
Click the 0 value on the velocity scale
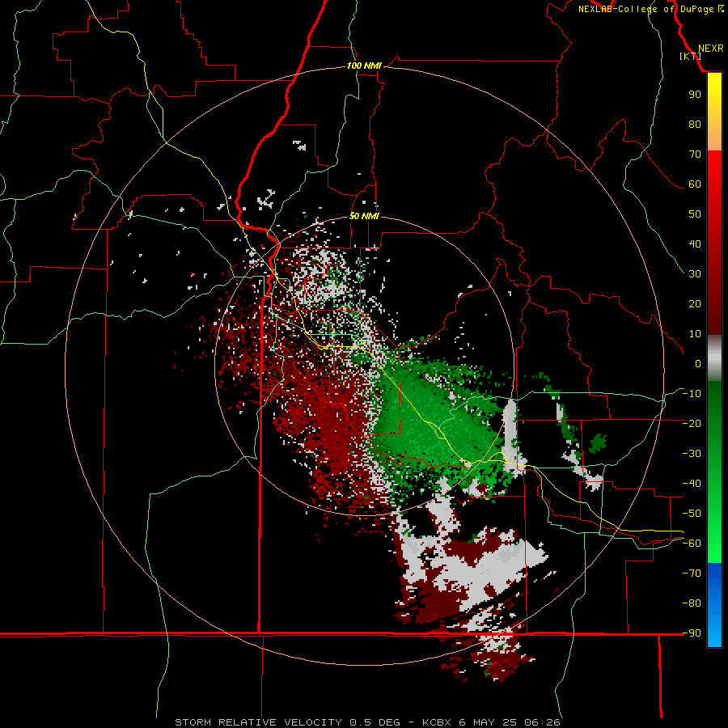pos(698,363)
